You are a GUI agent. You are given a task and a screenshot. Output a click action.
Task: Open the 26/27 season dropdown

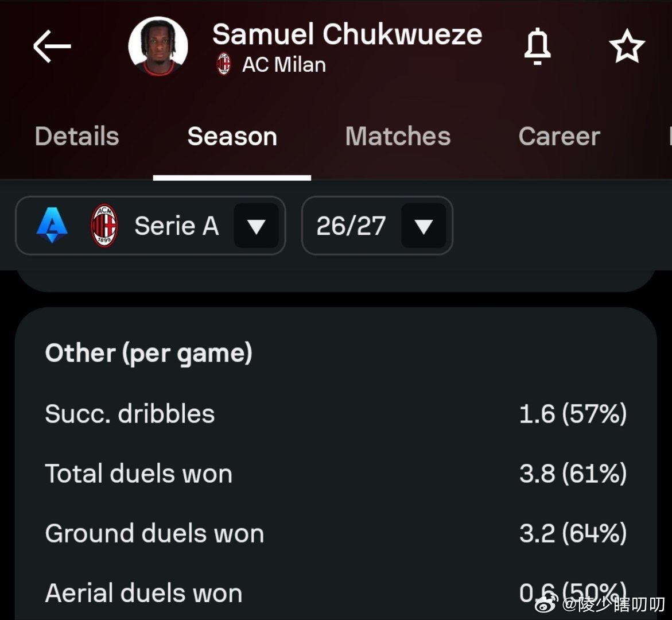coord(377,226)
